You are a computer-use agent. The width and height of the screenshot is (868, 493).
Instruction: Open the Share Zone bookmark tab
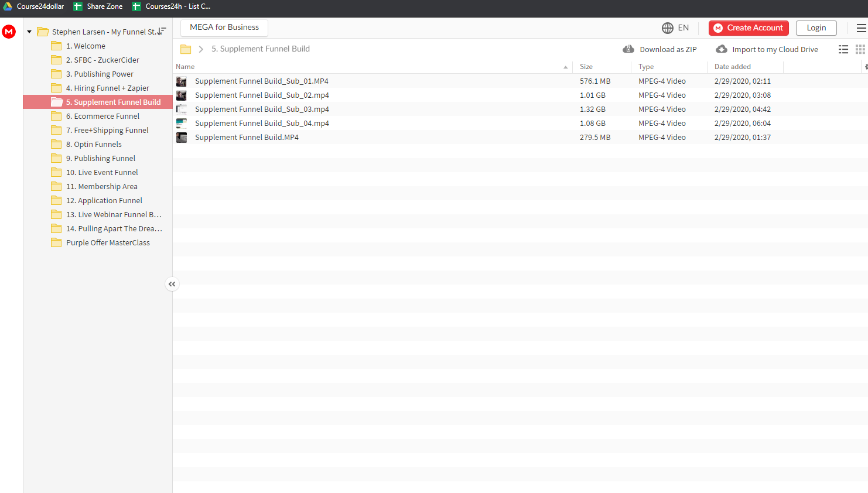coord(98,6)
